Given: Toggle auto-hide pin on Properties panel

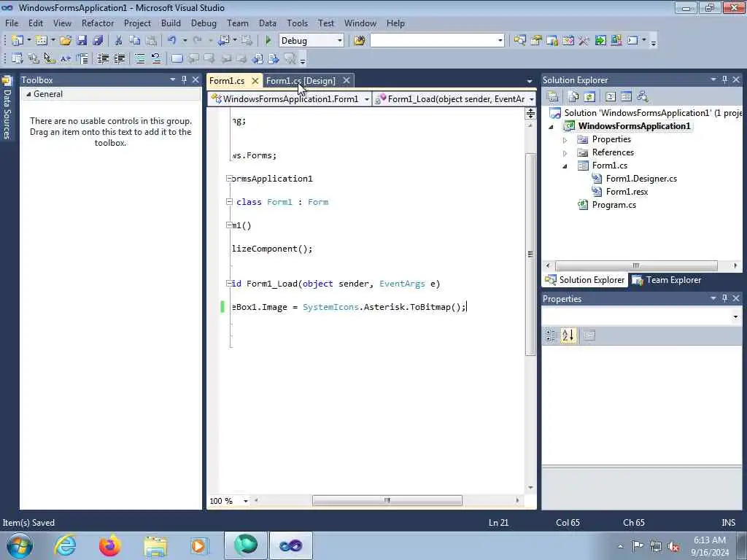Looking at the screenshot, I should (x=724, y=298).
